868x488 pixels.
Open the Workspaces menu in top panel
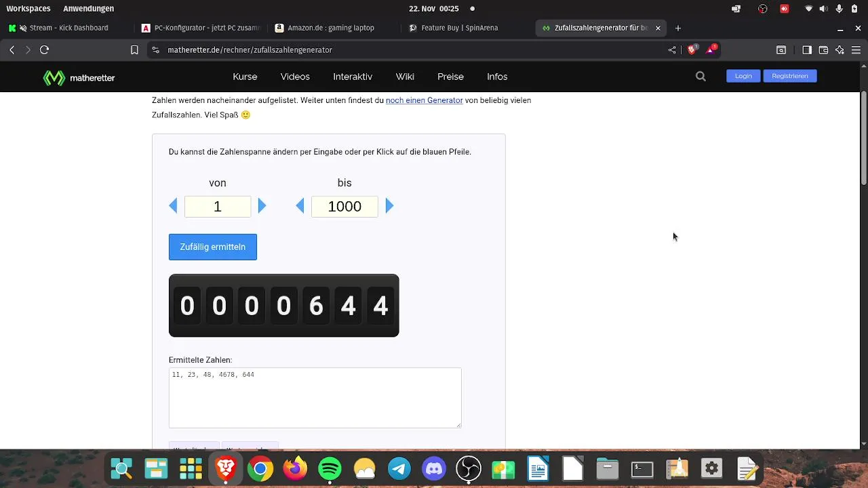pyautogui.click(x=28, y=9)
